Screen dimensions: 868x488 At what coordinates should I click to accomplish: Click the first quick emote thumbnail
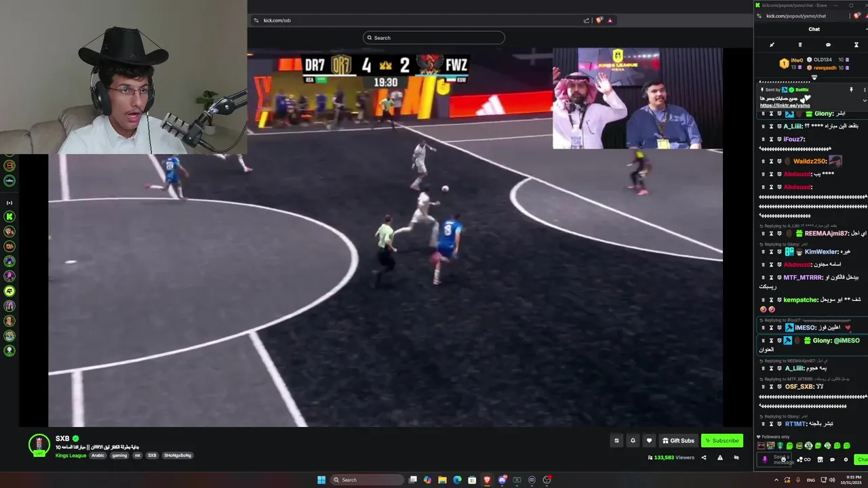762,445
